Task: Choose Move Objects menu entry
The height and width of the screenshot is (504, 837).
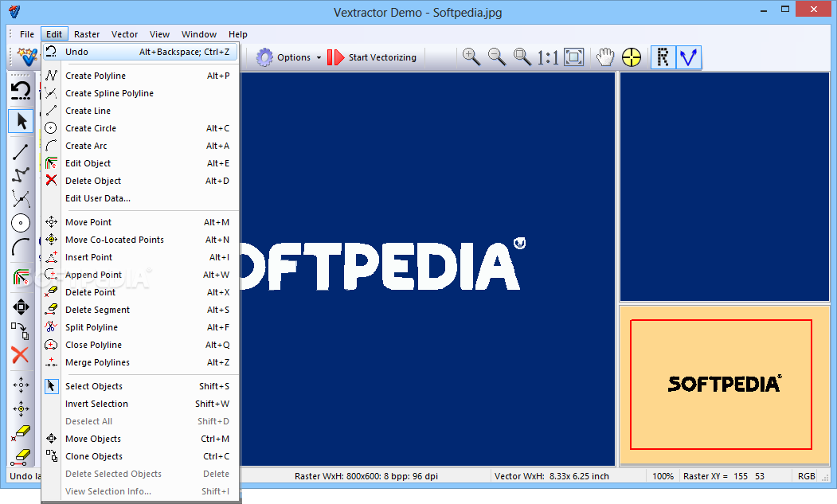Action: pos(140,439)
